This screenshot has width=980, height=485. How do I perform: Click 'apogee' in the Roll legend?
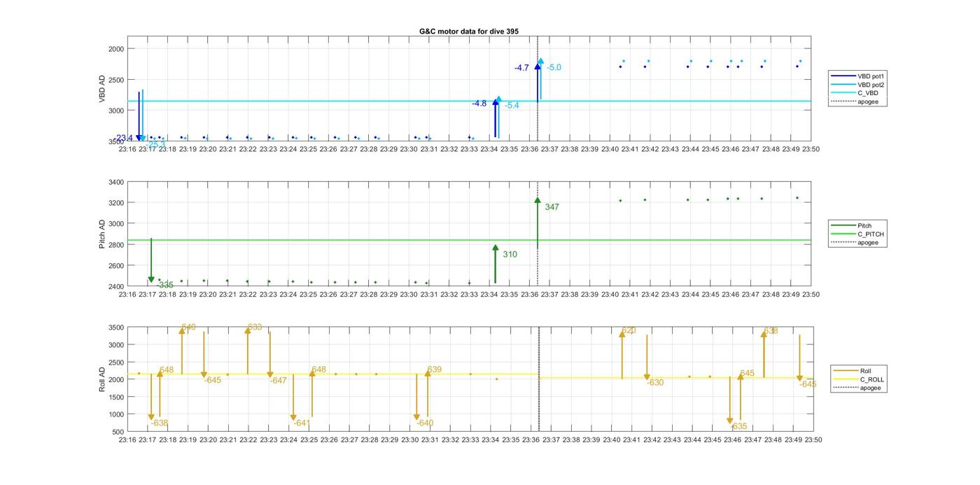870,388
